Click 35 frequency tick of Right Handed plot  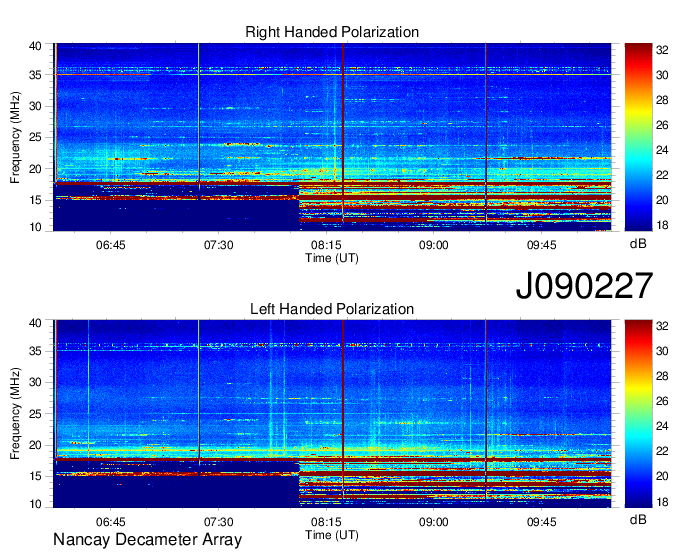(35, 75)
